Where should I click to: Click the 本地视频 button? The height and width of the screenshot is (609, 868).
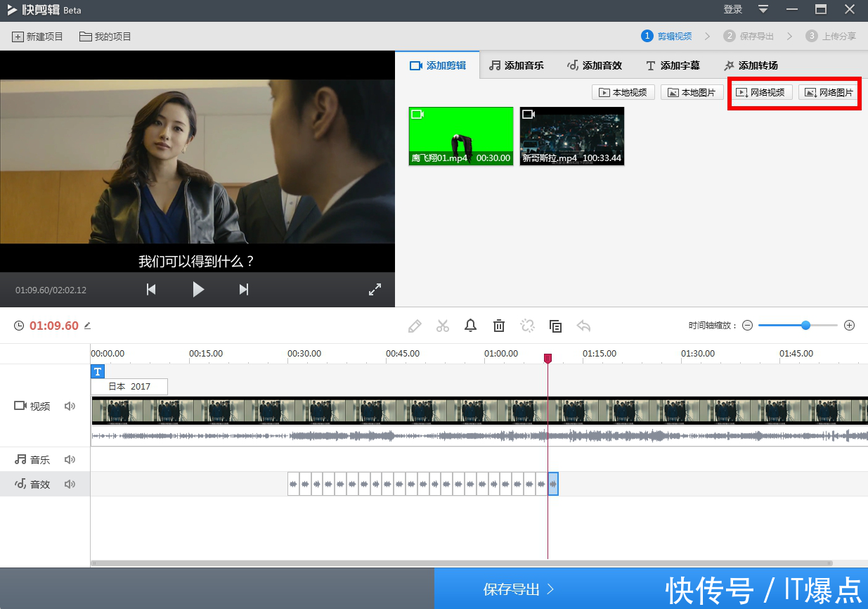(624, 92)
